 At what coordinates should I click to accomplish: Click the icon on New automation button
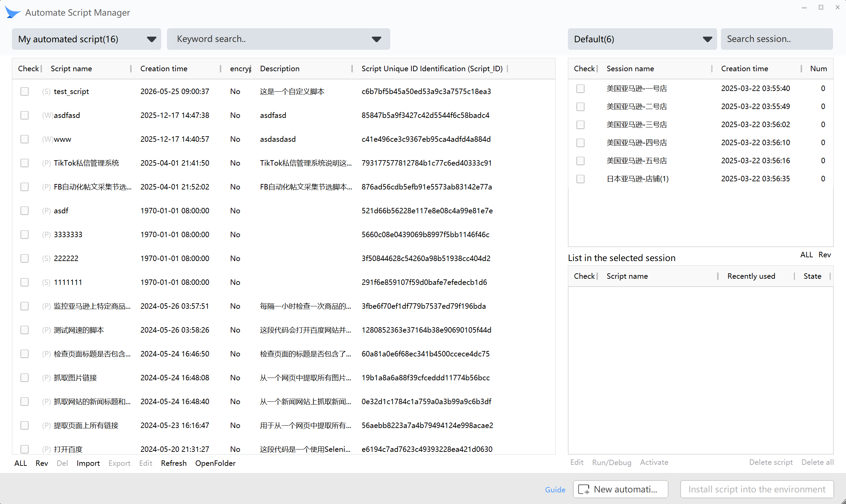pyautogui.click(x=584, y=489)
